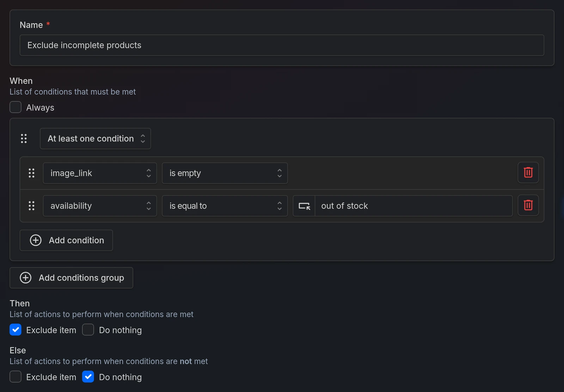564x392 pixels.
Task: Click the Add condition button
Action: (x=66, y=240)
